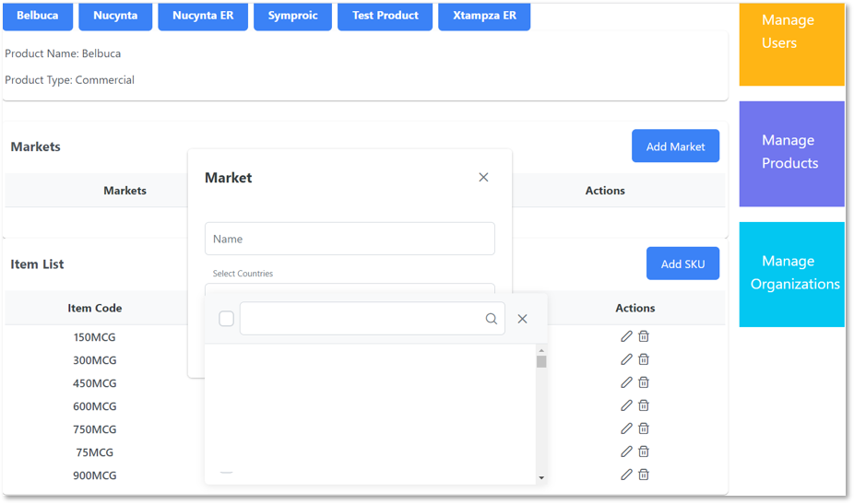
Task: Click the Add Market button
Action: [x=675, y=146]
